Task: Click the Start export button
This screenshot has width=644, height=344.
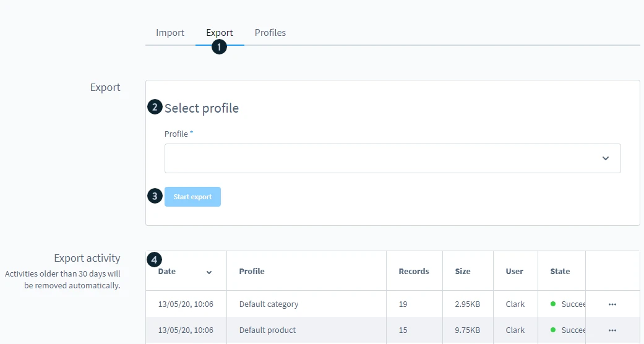Action: click(192, 197)
